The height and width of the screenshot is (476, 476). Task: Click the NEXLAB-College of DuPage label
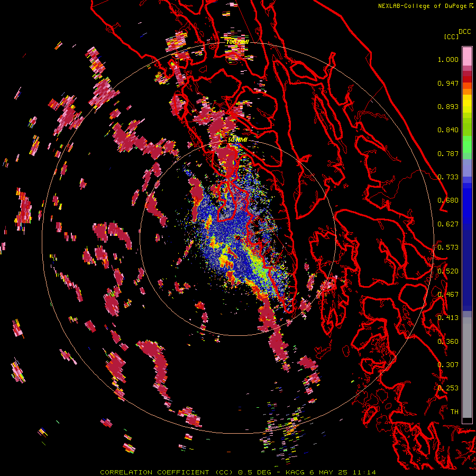426,6
